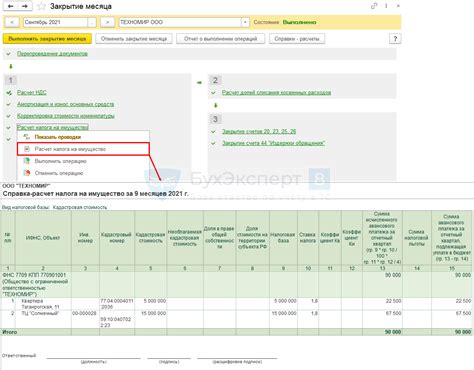Choose Показать проводки in context menu
Screen dimensions: 474x370
click(83, 137)
